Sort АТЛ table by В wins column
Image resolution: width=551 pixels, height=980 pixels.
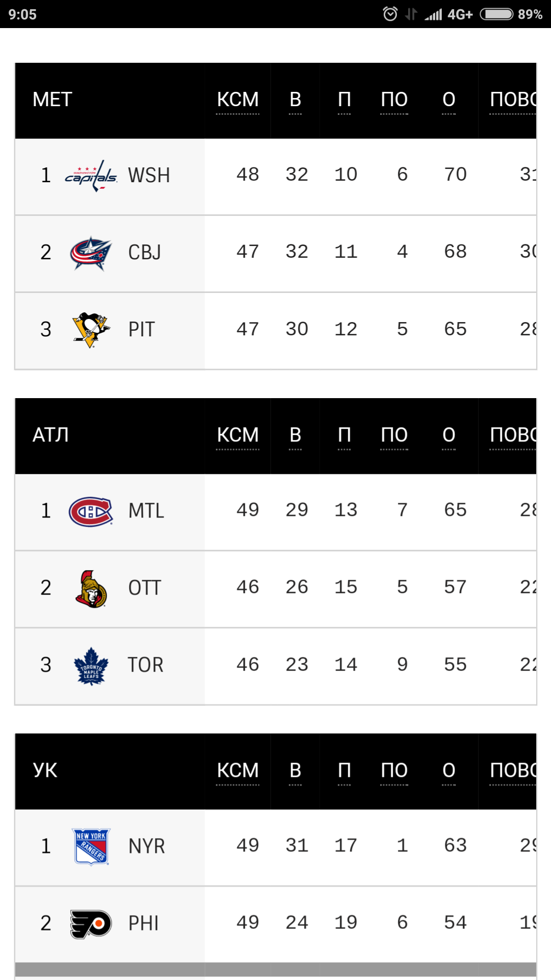coord(295,435)
